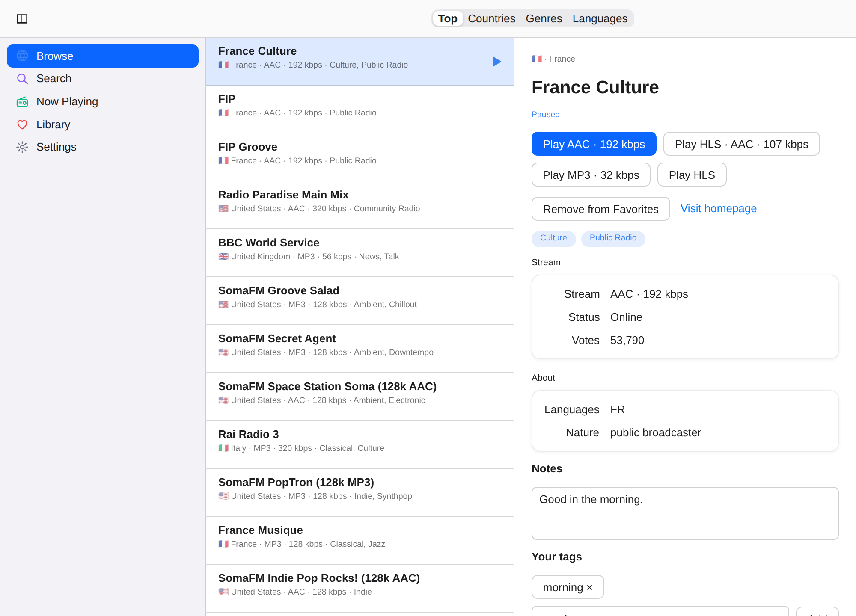This screenshot has width=856, height=616.
Task: Click the Paused status text
Action: click(x=545, y=114)
